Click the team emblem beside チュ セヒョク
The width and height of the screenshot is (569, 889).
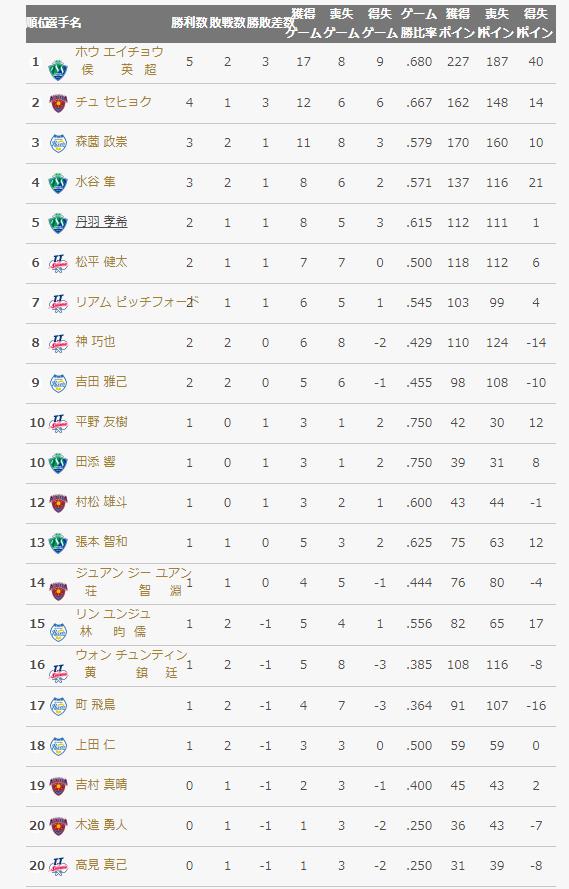pos(58,103)
